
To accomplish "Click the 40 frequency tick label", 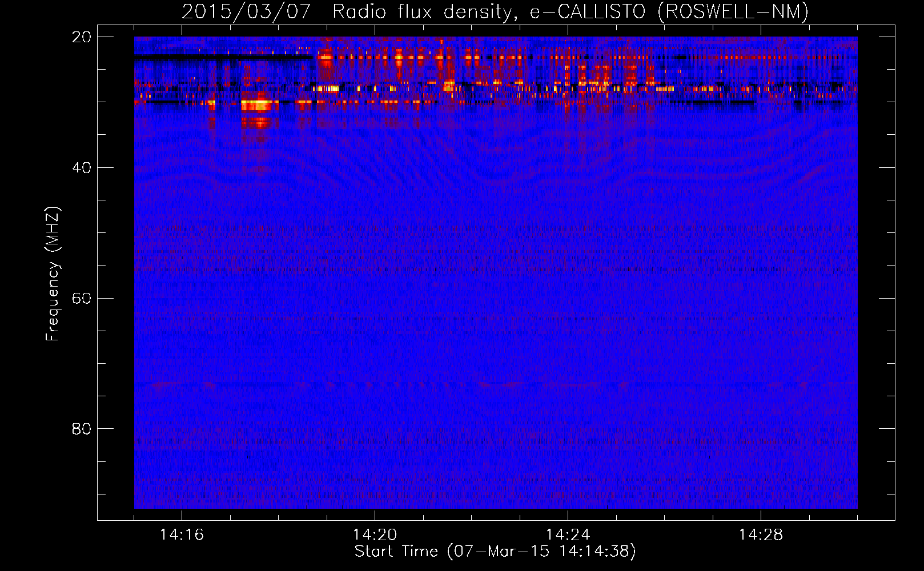I will 81,168.
